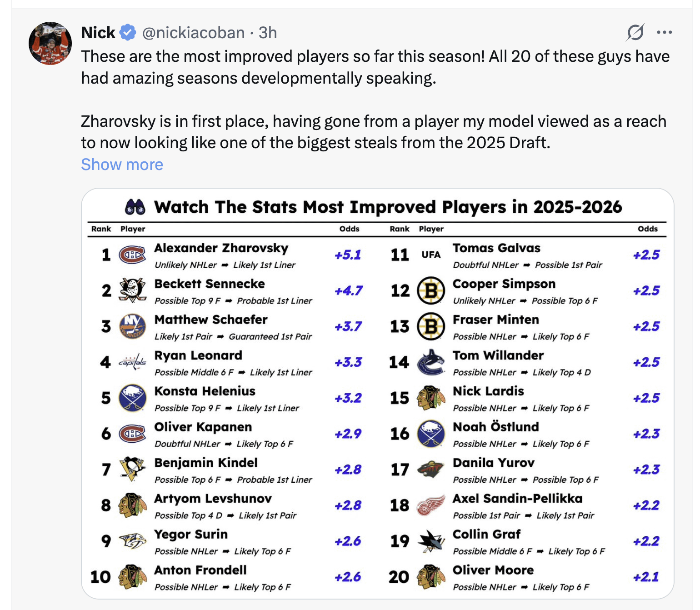700x610 pixels.
Task: Click Nick's profile avatar photo
Action: (x=50, y=43)
